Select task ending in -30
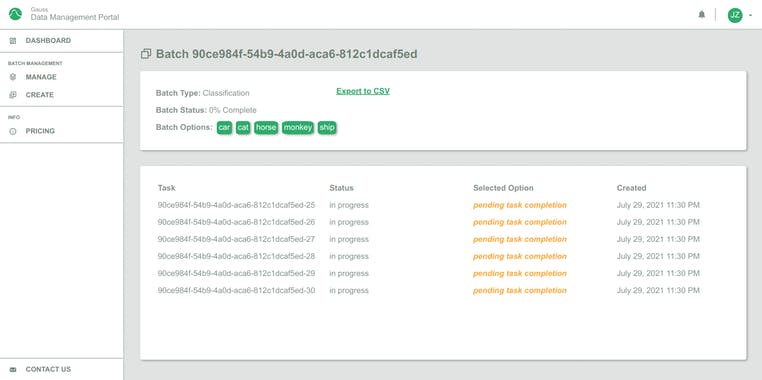Screen dimensions: 762x380 (x=236, y=291)
